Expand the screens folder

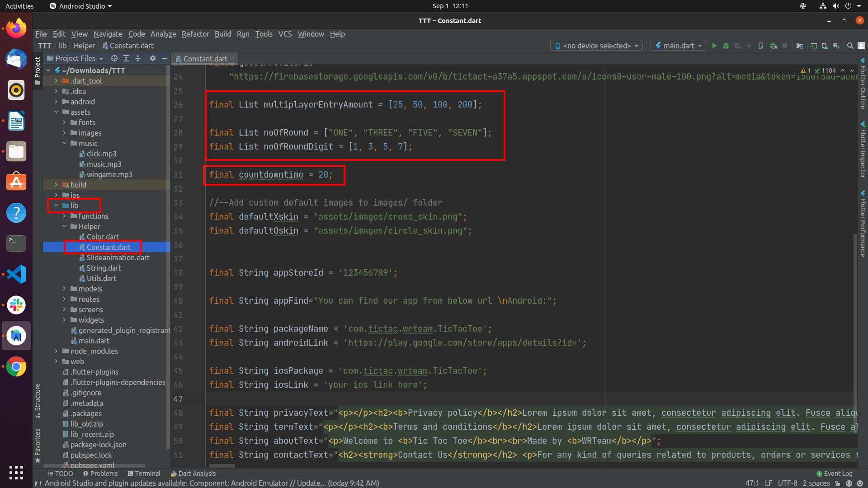click(x=65, y=310)
